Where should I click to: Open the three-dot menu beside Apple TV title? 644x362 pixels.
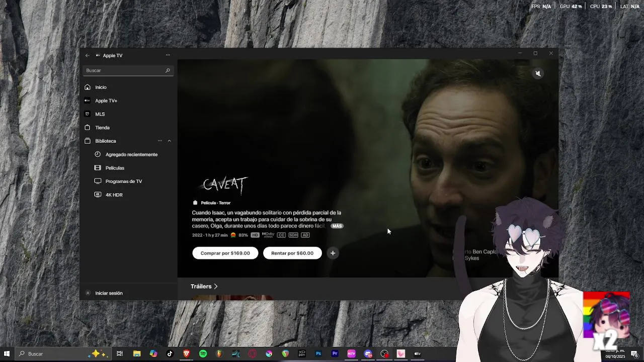point(168,55)
